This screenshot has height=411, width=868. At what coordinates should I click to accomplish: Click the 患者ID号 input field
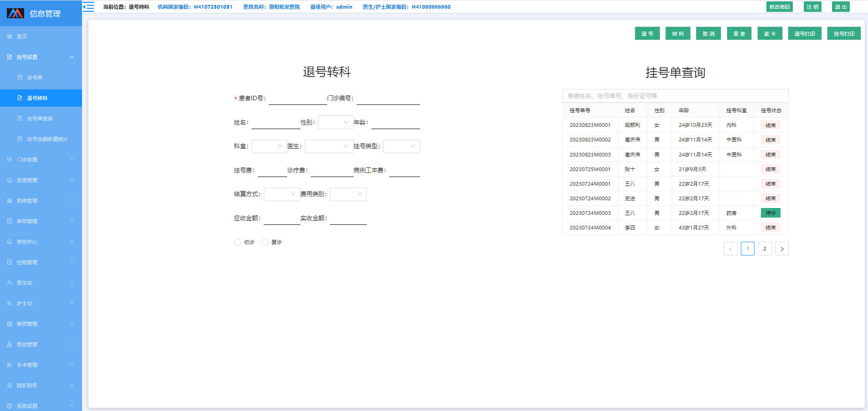pos(298,99)
